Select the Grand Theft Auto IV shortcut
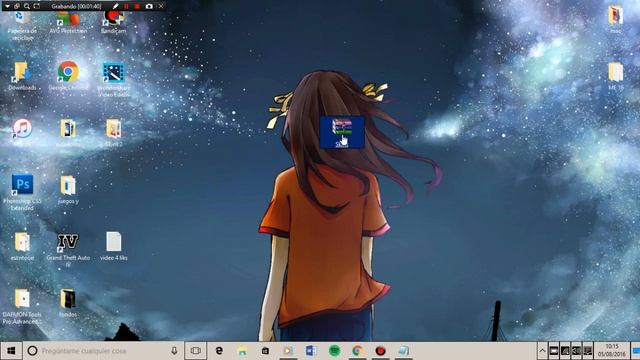Viewport: 640px width, 360px height. [68, 250]
